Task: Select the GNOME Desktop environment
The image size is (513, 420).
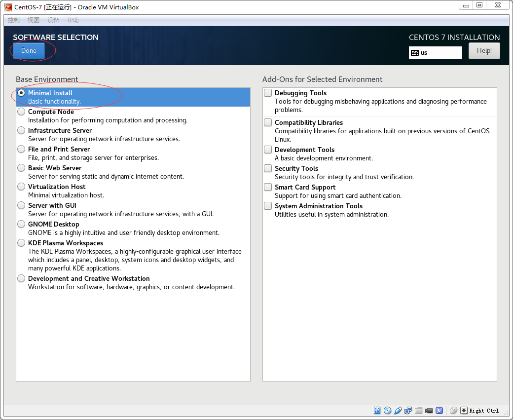Action: click(x=21, y=224)
